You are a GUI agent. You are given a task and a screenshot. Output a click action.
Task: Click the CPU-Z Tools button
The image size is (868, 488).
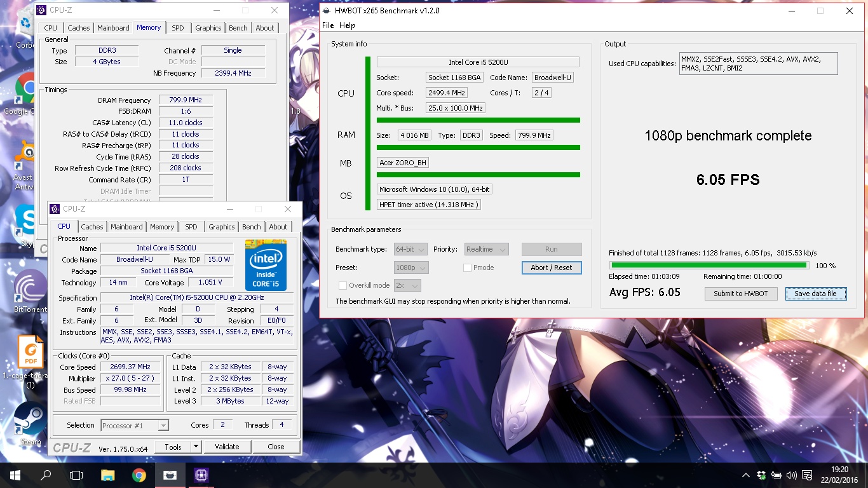click(x=173, y=447)
